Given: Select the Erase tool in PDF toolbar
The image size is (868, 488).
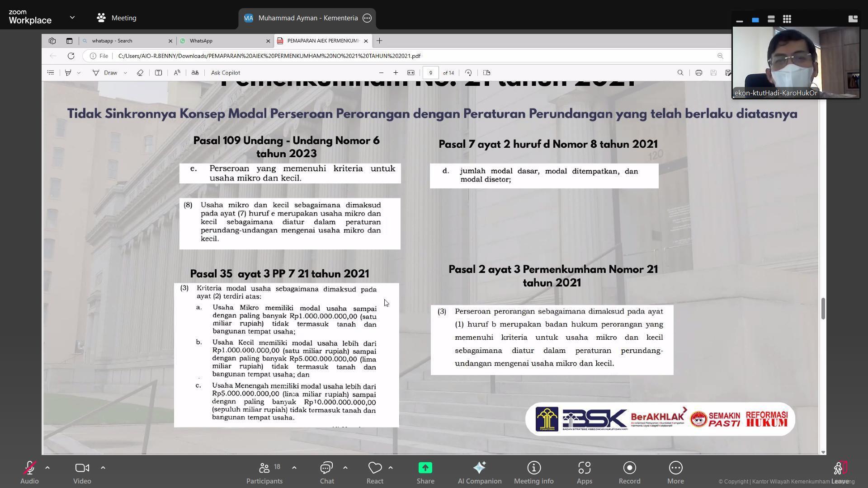Looking at the screenshot, I should tap(140, 73).
